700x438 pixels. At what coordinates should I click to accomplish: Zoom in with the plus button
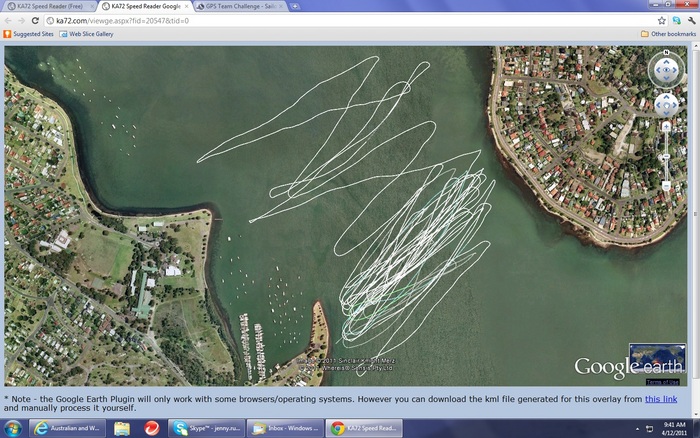click(x=666, y=127)
